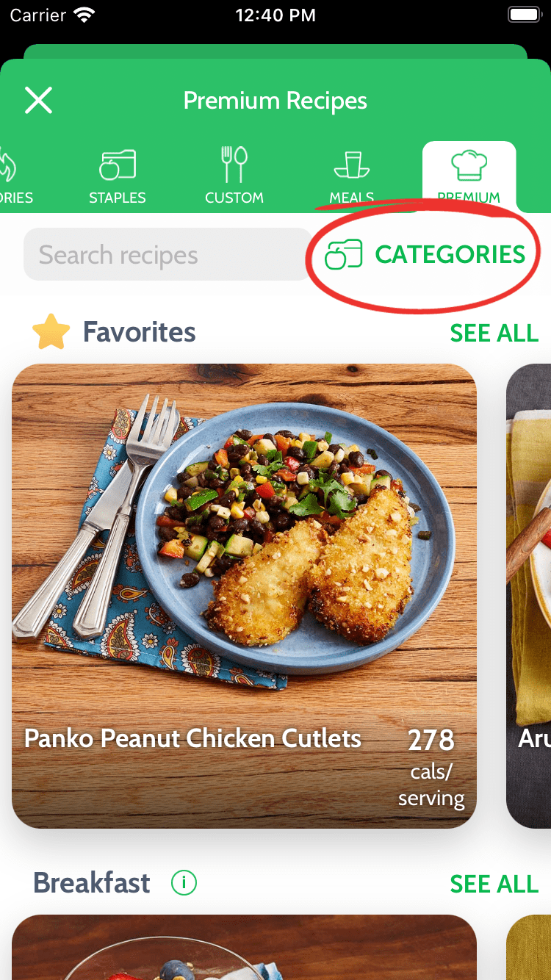The height and width of the screenshot is (980, 551).
Task: Focus the Search recipes field
Action: (x=168, y=254)
